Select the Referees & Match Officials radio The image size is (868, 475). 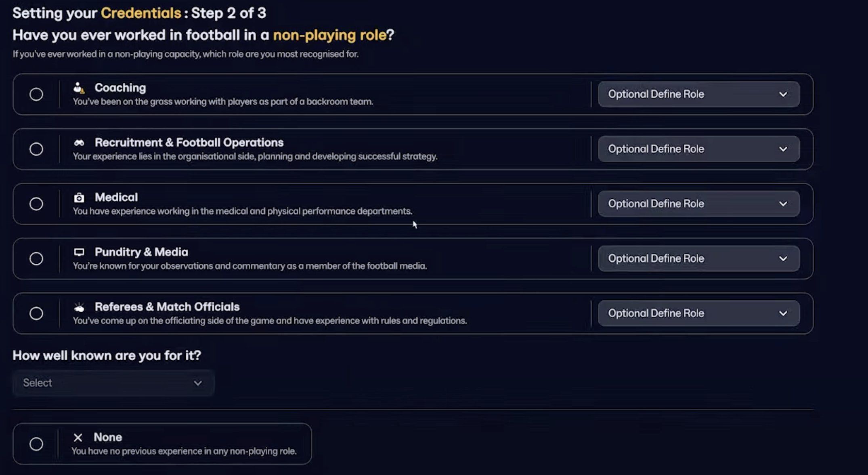(36, 313)
